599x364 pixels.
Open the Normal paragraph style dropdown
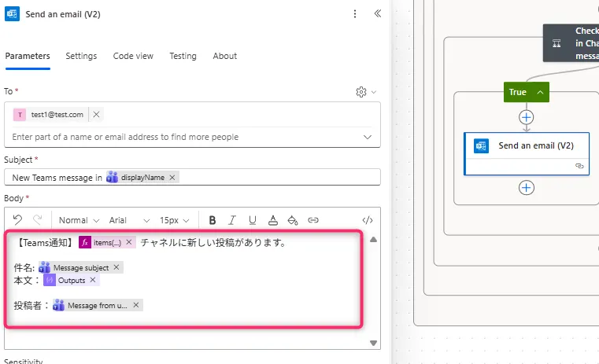[79, 220]
